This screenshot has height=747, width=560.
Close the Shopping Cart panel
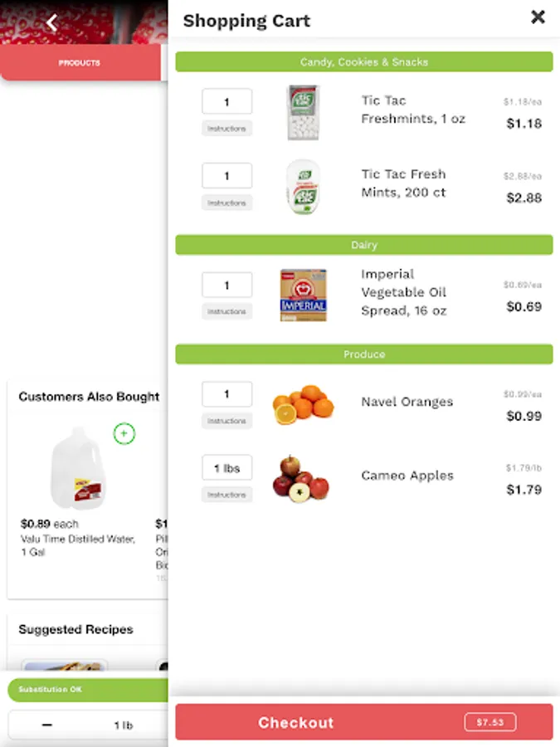(x=538, y=17)
